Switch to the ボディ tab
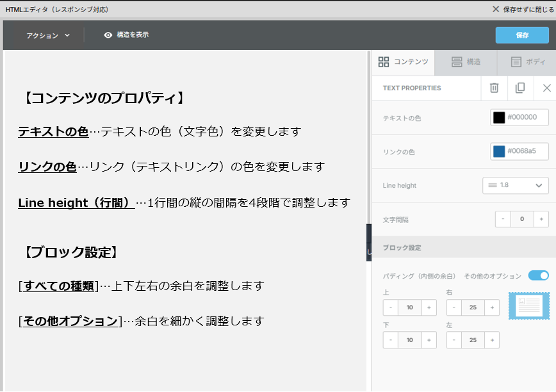 click(x=527, y=62)
